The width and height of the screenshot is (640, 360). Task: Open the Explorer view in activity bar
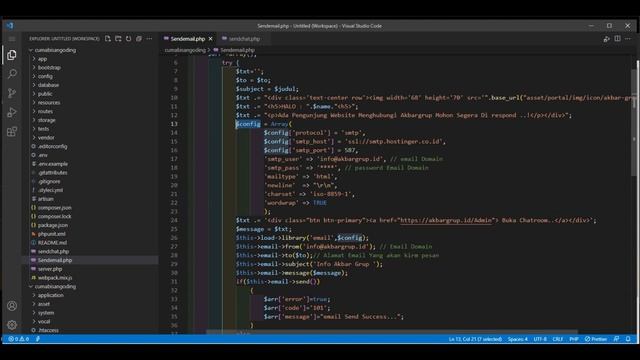tap(12, 55)
